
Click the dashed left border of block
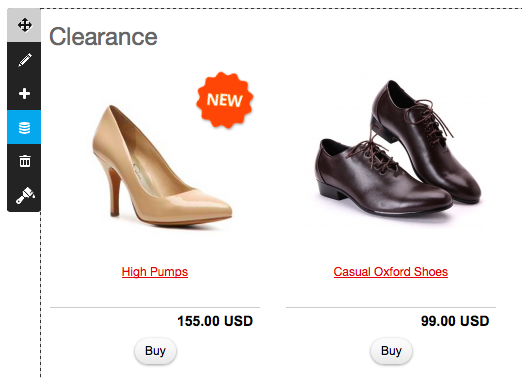41,295
